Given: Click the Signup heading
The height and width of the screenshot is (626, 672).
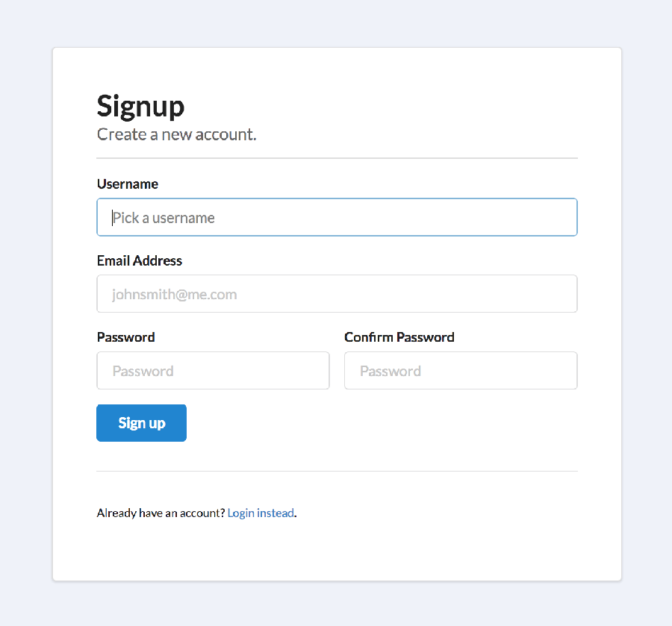Looking at the screenshot, I should click(140, 106).
